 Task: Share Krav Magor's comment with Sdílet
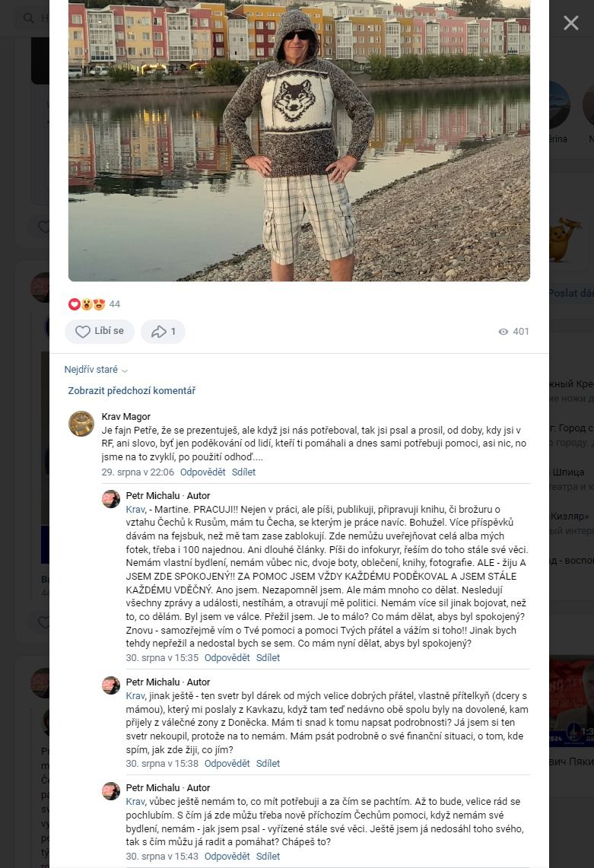pos(243,472)
